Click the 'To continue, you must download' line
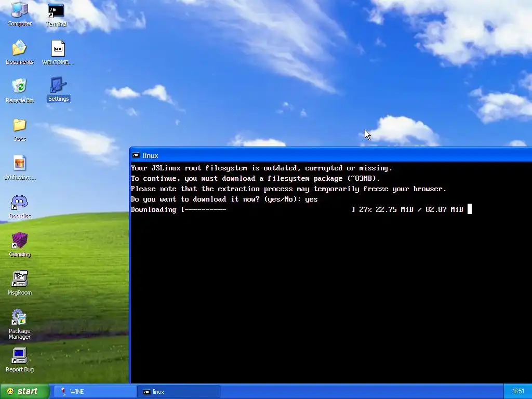This screenshot has height=399, width=532. point(255,179)
